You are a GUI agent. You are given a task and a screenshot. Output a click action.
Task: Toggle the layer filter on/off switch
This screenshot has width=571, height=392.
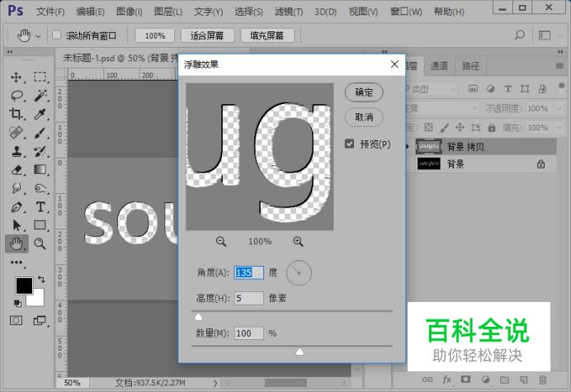[561, 87]
